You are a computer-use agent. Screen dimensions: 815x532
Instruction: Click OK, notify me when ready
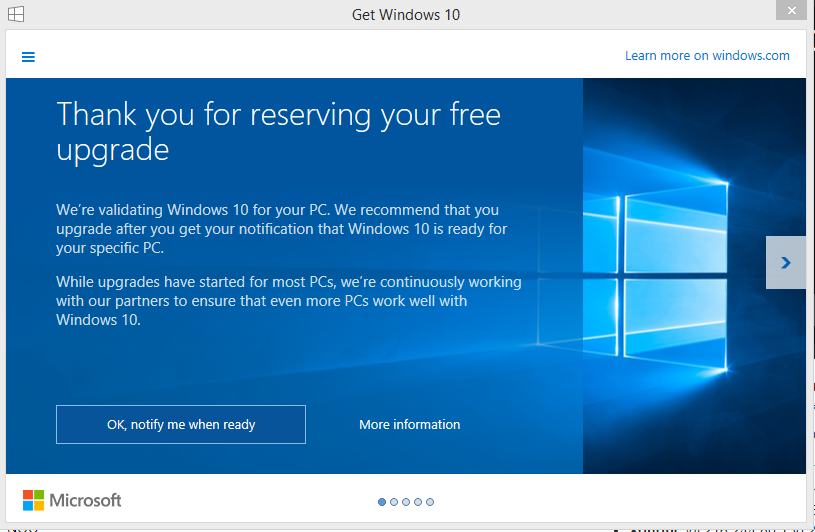click(x=181, y=424)
